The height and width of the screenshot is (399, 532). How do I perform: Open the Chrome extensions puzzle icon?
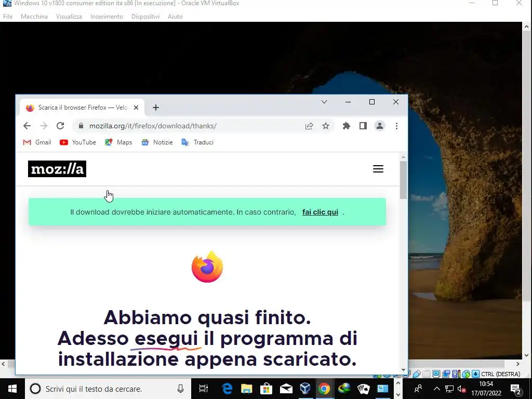[347, 126]
